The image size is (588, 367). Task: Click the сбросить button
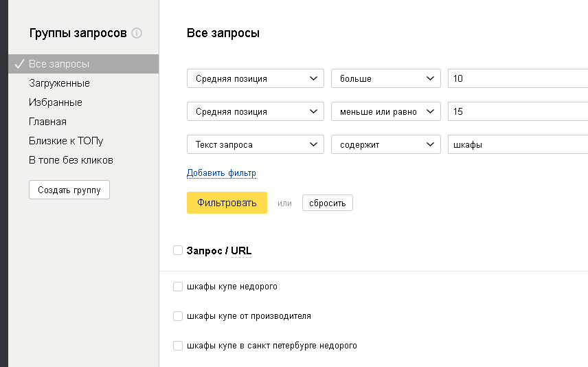327,203
